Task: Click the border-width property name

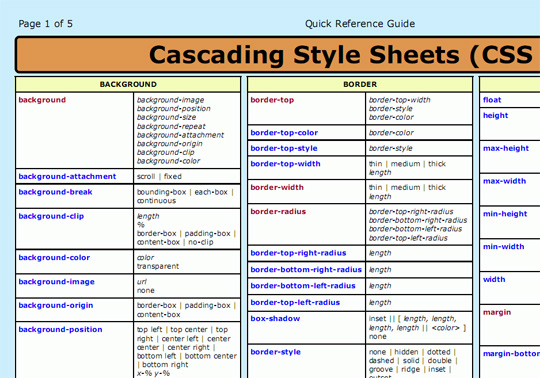Action: click(277, 187)
